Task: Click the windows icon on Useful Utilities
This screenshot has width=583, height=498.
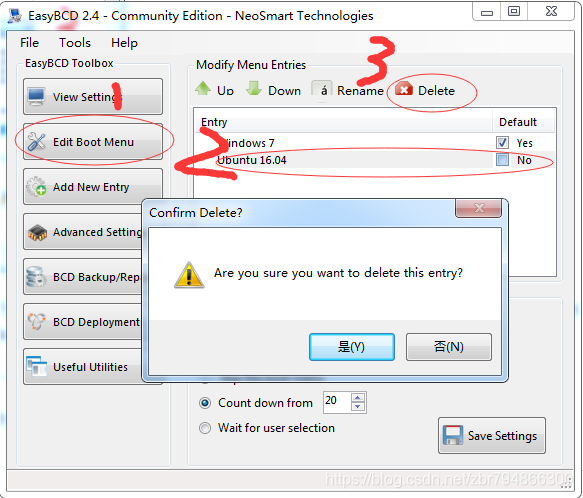Action: [36, 367]
